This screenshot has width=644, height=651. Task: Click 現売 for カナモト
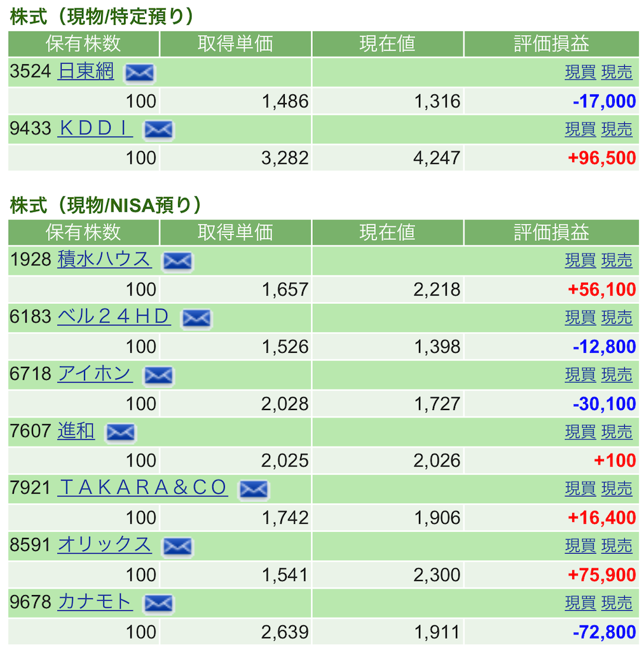pos(617,603)
